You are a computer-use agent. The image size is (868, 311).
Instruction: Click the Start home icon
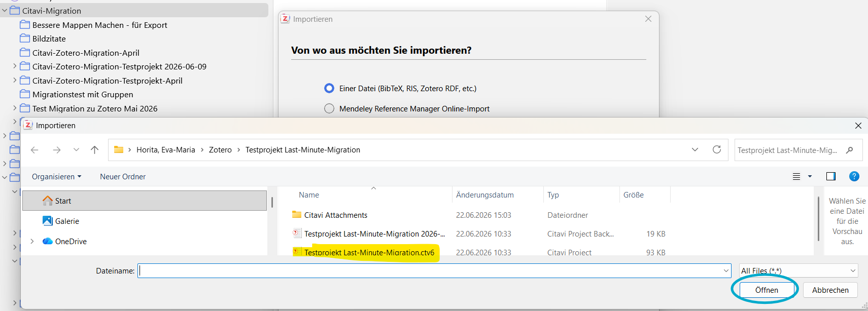(x=48, y=201)
